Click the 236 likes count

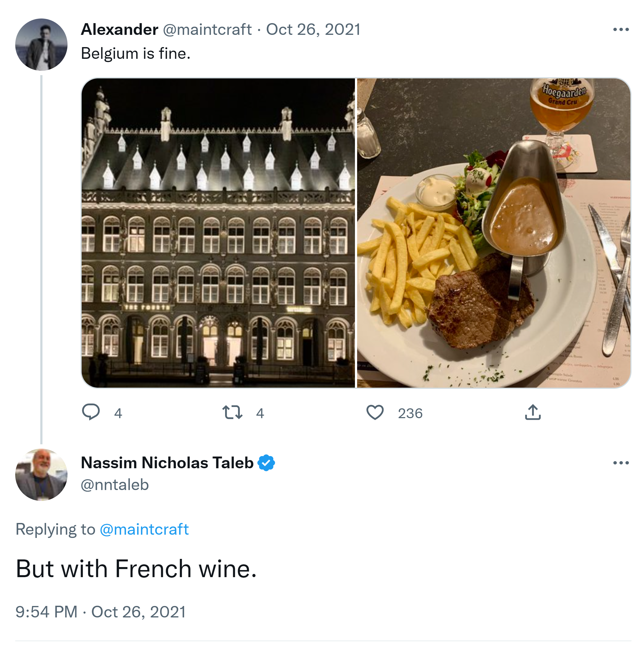[x=410, y=414]
